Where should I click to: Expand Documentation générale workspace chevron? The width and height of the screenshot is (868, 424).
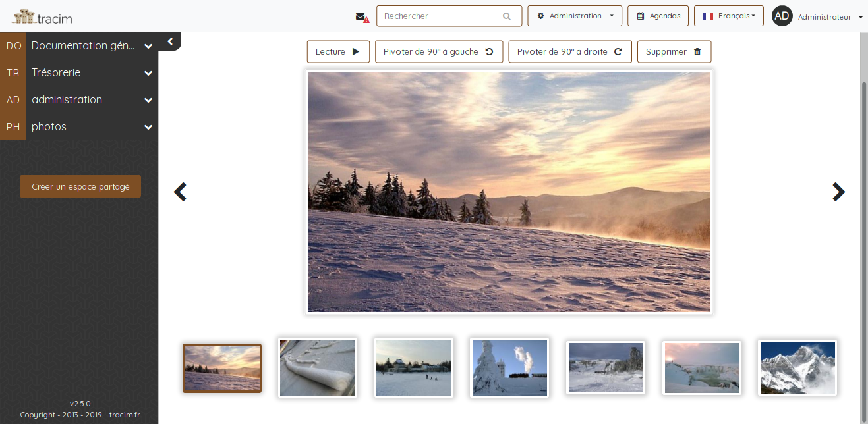click(148, 46)
